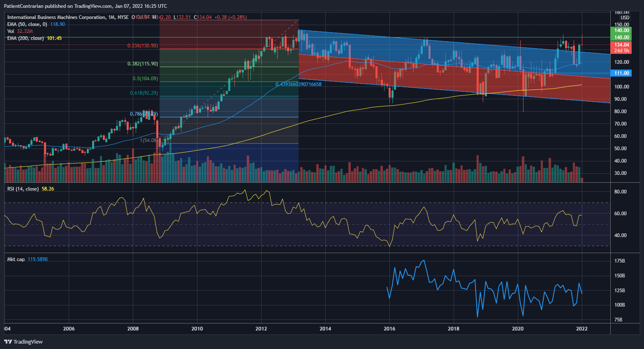Click the 150.00 tick on the price axis
This screenshot has width=644, height=349.
coord(621,25)
